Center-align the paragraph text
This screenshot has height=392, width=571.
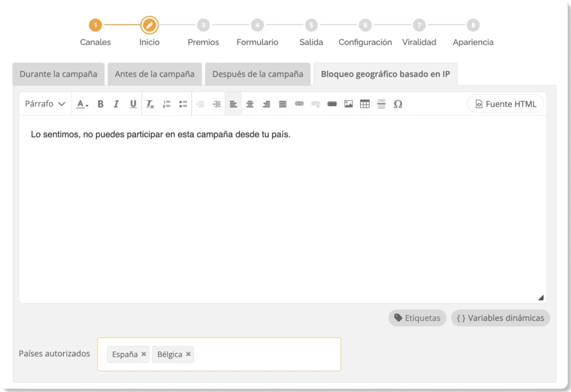point(250,104)
